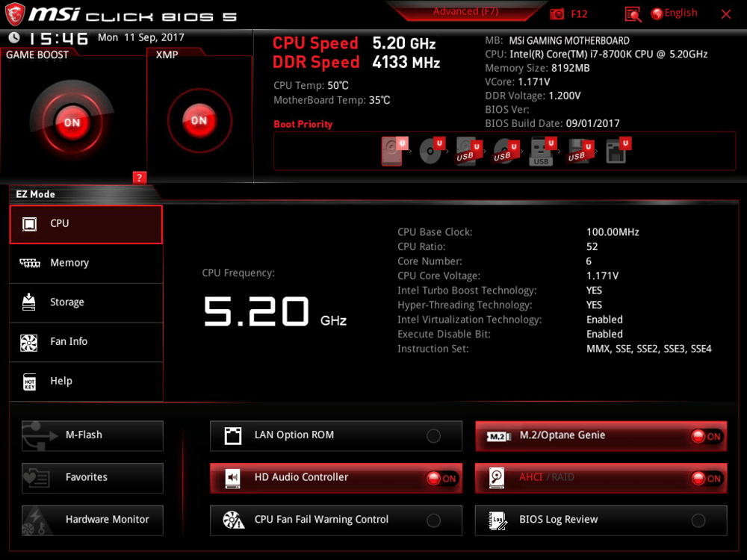747x560 pixels.
Task: Change language via the English globe
Action: coord(674,13)
